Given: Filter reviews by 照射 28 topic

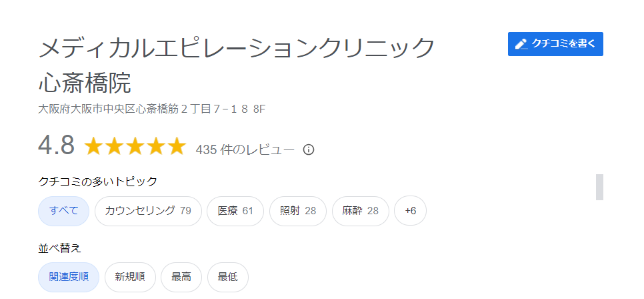Looking at the screenshot, I should [x=298, y=211].
